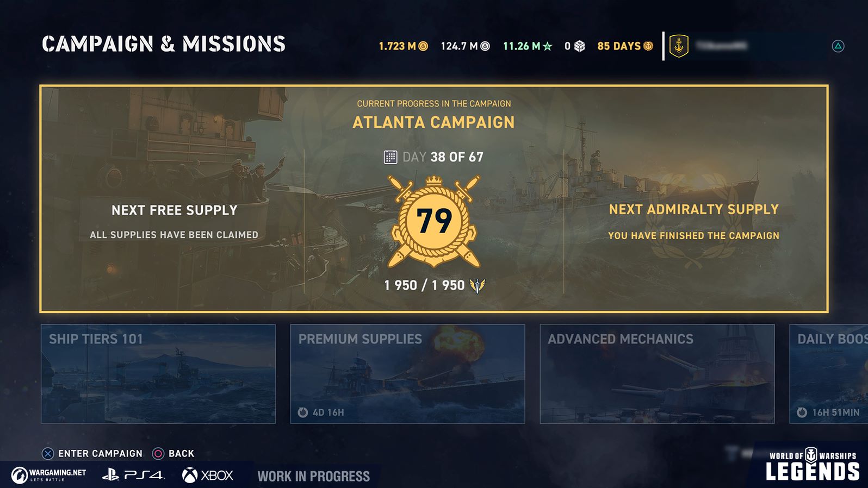Viewport: 868px width, 488px height.
Task: Click the calendar icon beside Day 38
Action: [390, 157]
